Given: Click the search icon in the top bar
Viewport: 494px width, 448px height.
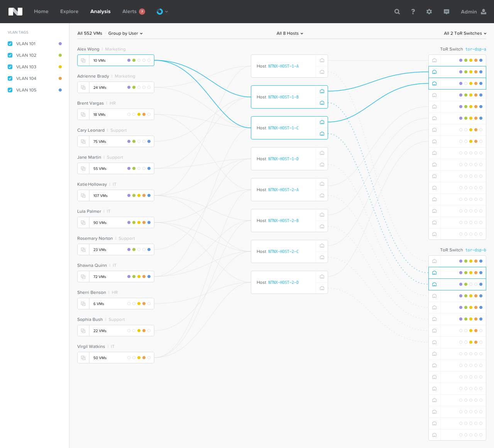Looking at the screenshot, I should click(x=397, y=12).
